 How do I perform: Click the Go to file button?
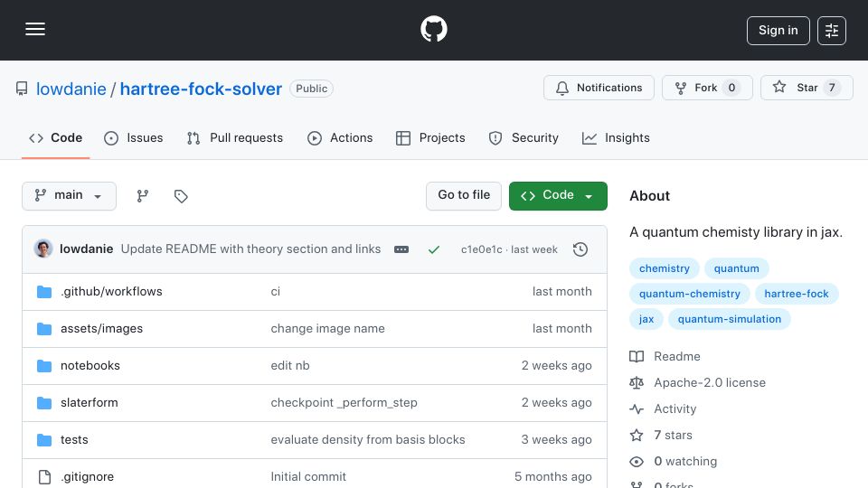463,196
